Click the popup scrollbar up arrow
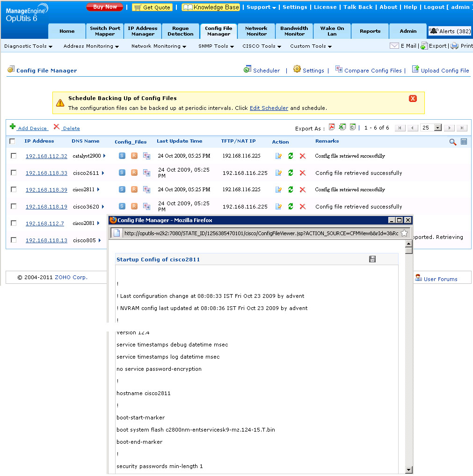 click(x=409, y=244)
